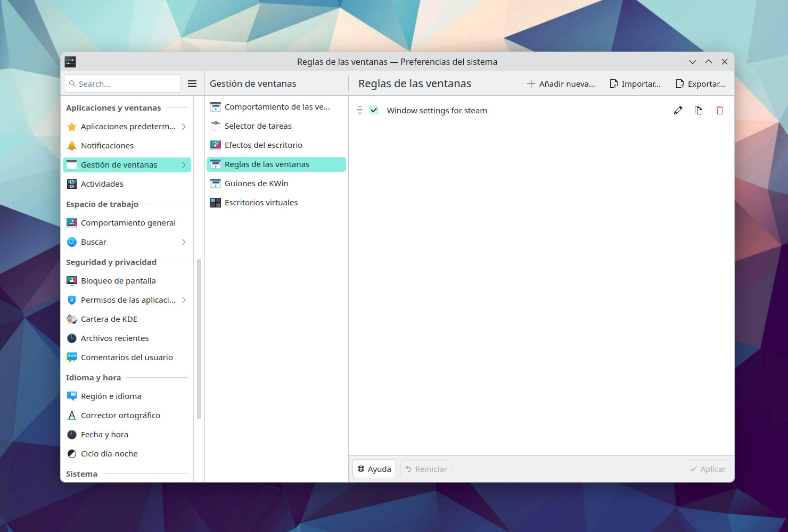Click the Escritorios virtuales icon
Image resolution: width=788 pixels, height=532 pixels.
tap(216, 203)
